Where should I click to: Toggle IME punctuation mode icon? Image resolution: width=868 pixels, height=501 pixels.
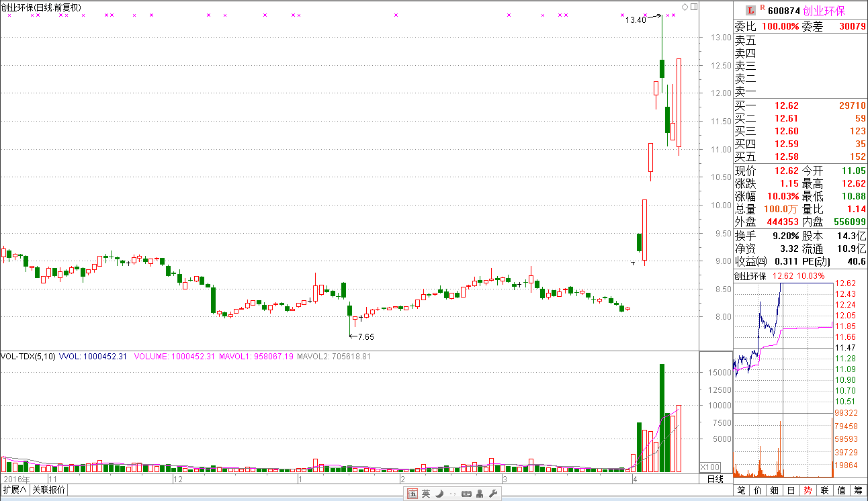point(453,494)
